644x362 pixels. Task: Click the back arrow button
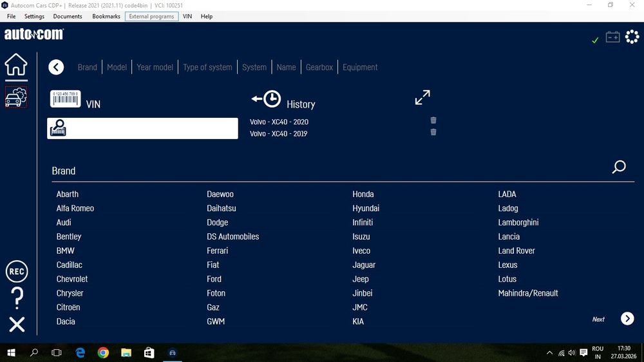[56, 67]
